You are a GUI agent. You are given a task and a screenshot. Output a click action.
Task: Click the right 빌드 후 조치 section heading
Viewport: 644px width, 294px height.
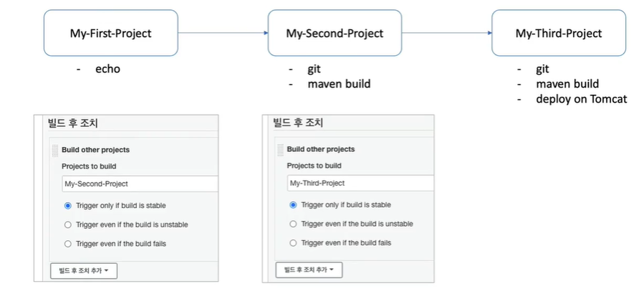298,122
